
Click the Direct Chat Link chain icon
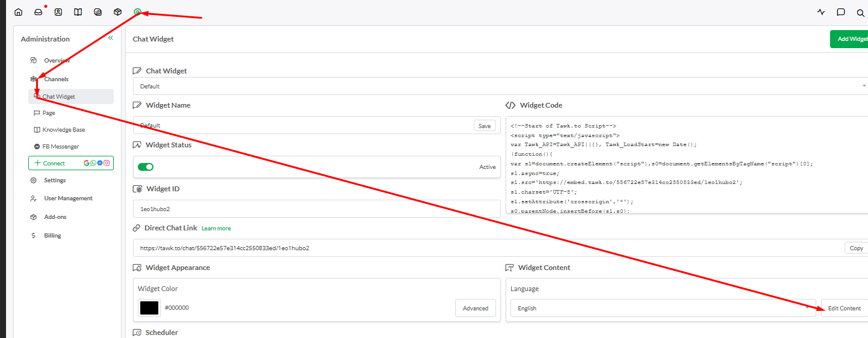click(x=137, y=228)
